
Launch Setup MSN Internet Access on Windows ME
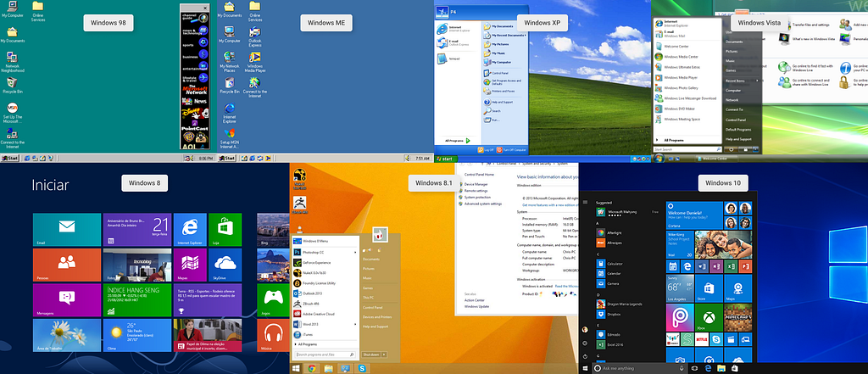click(x=229, y=139)
